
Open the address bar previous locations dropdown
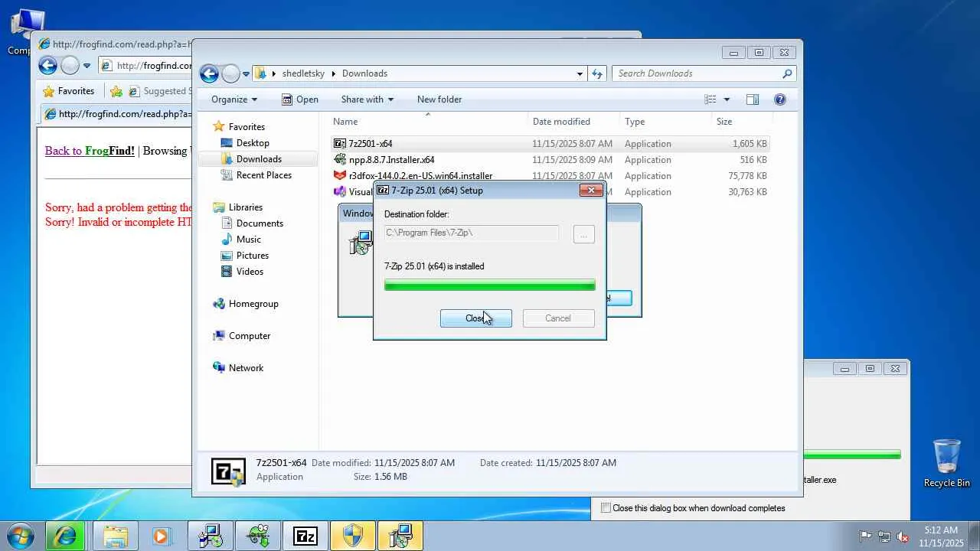pyautogui.click(x=580, y=74)
